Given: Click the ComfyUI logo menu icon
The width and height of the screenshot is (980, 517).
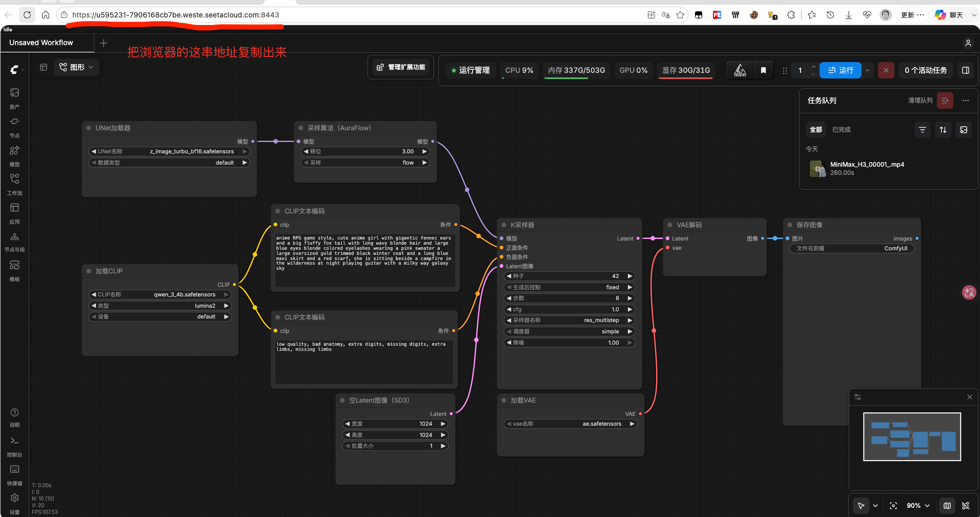Looking at the screenshot, I should 15,70.
